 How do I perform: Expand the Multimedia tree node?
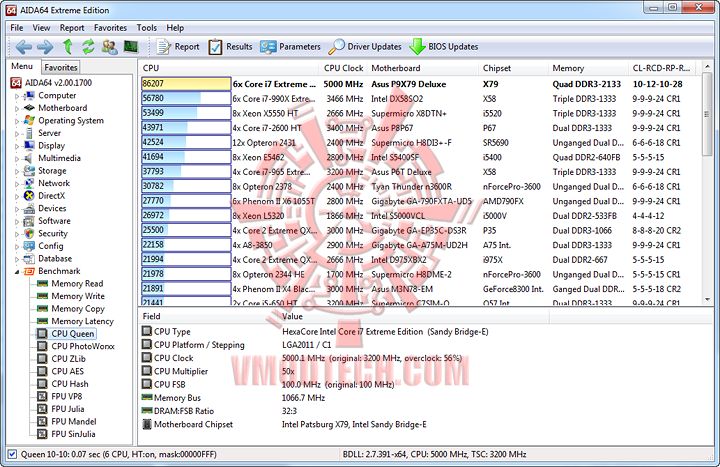tap(17, 159)
